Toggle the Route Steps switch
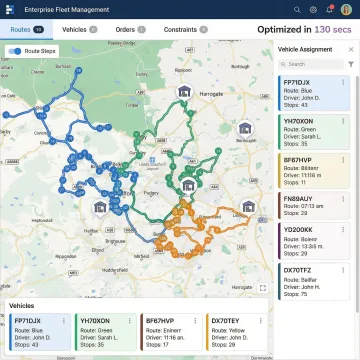 tap(15, 51)
